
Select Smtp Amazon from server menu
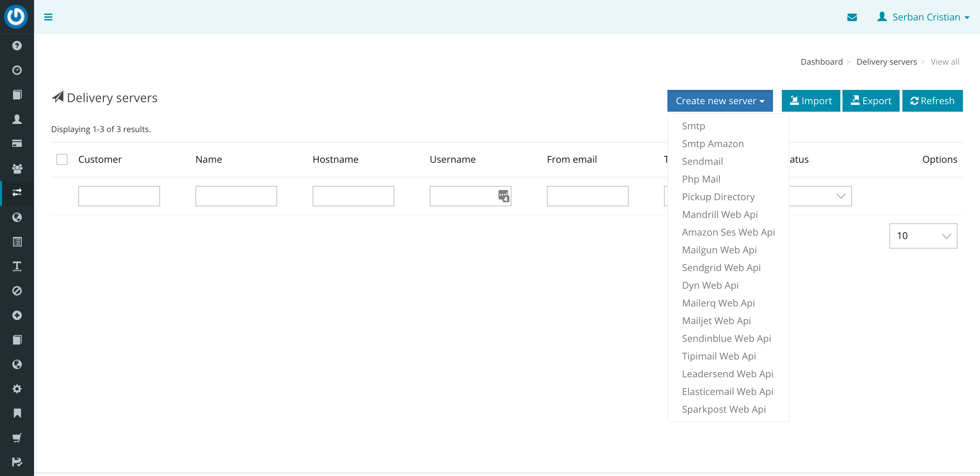713,144
